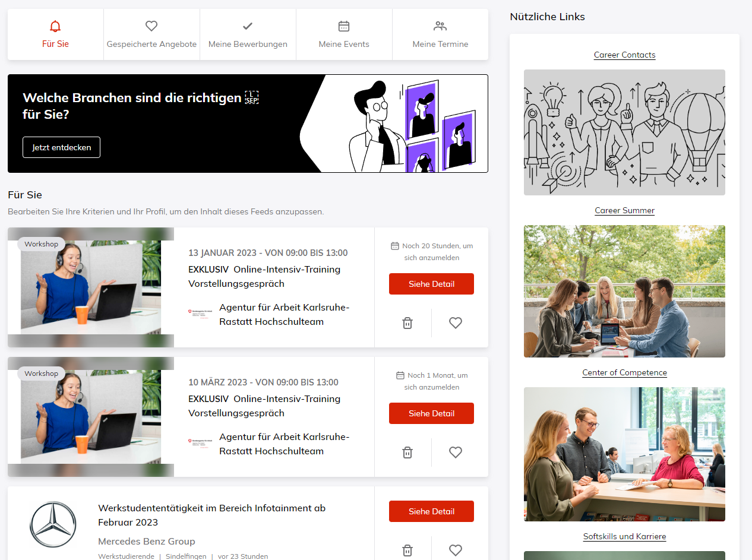Go to Meine Events tab
Image resolution: width=752 pixels, height=560 pixels.
pyautogui.click(x=344, y=34)
